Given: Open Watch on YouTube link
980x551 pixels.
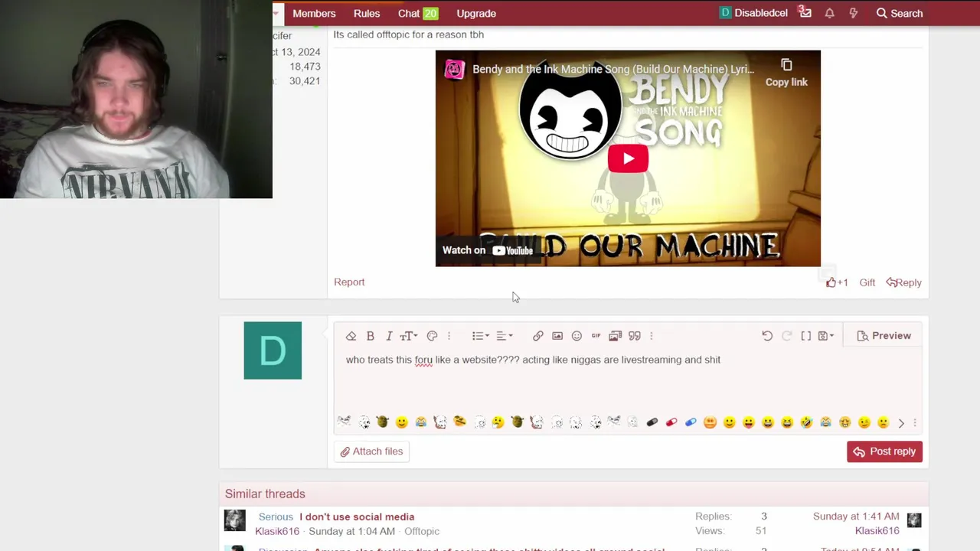Looking at the screenshot, I should pos(488,250).
